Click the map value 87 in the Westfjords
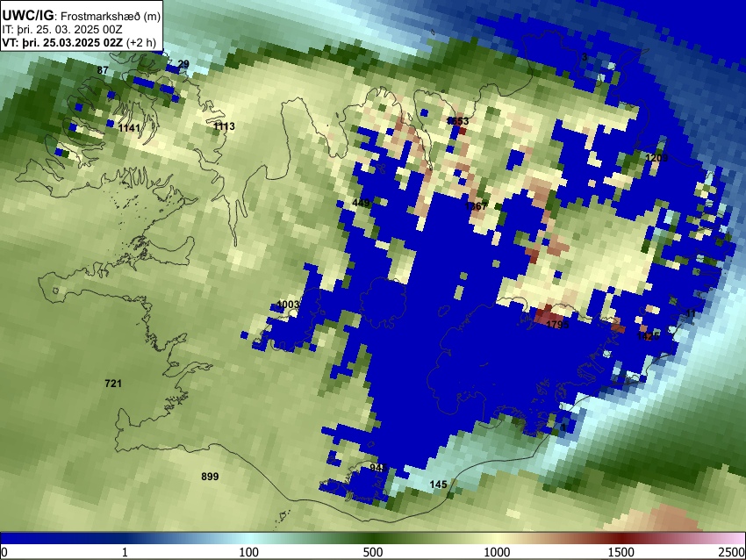 [x=103, y=70]
